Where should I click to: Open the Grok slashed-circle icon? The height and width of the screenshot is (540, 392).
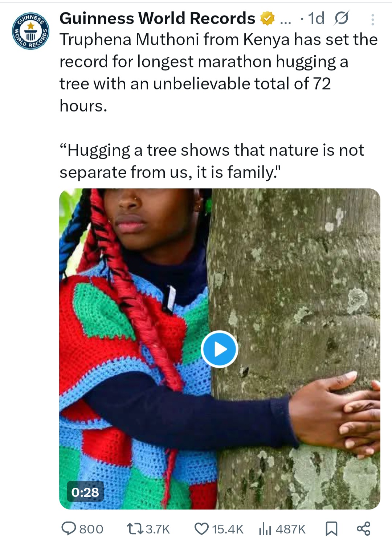point(341,19)
